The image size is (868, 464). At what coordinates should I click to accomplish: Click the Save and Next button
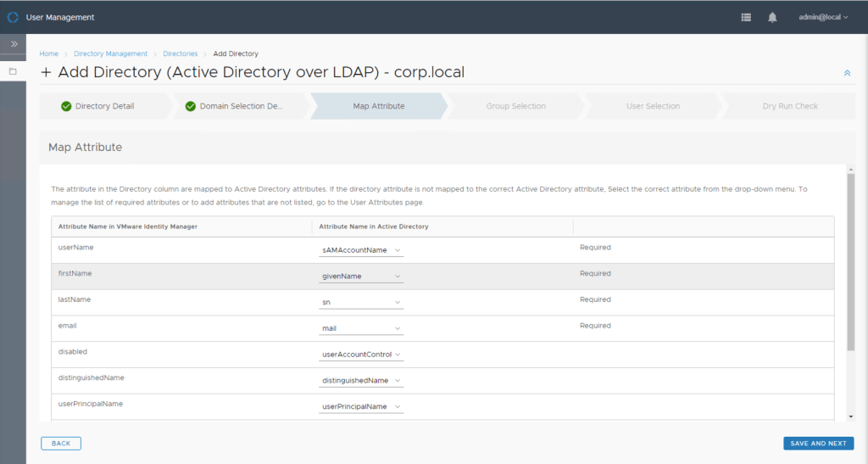coord(818,444)
